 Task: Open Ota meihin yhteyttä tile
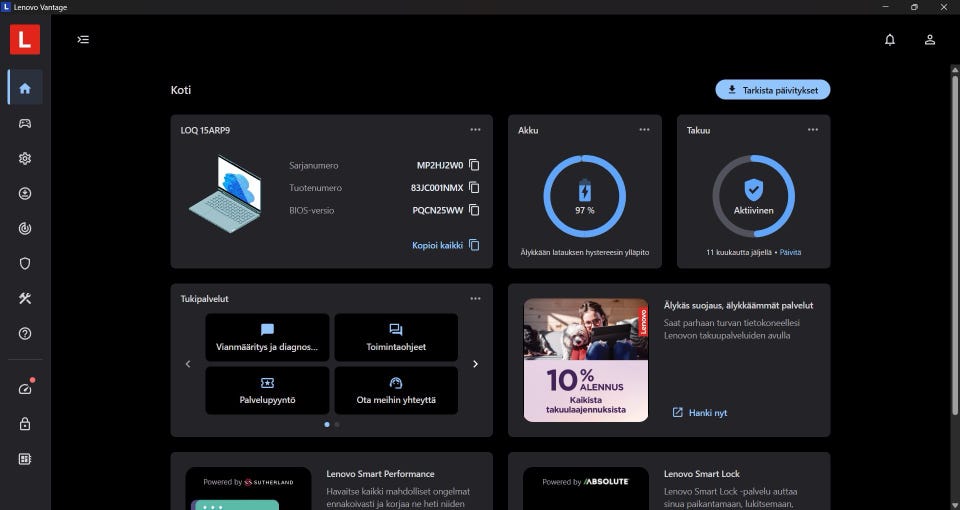click(x=396, y=391)
